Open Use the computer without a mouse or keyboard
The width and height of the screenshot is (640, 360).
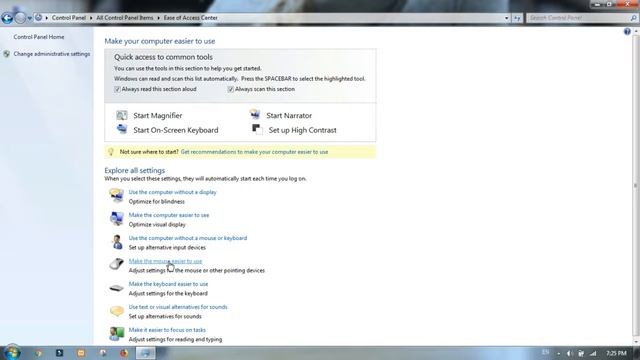pyautogui.click(x=188, y=238)
